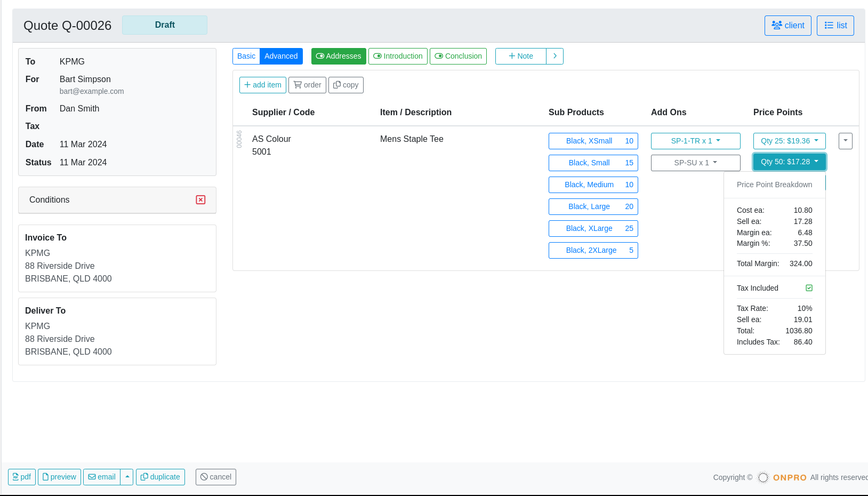Screen dimensions: 868x496
Task: Click the Quote Q-00026 title
Action: (x=68, y=26)
